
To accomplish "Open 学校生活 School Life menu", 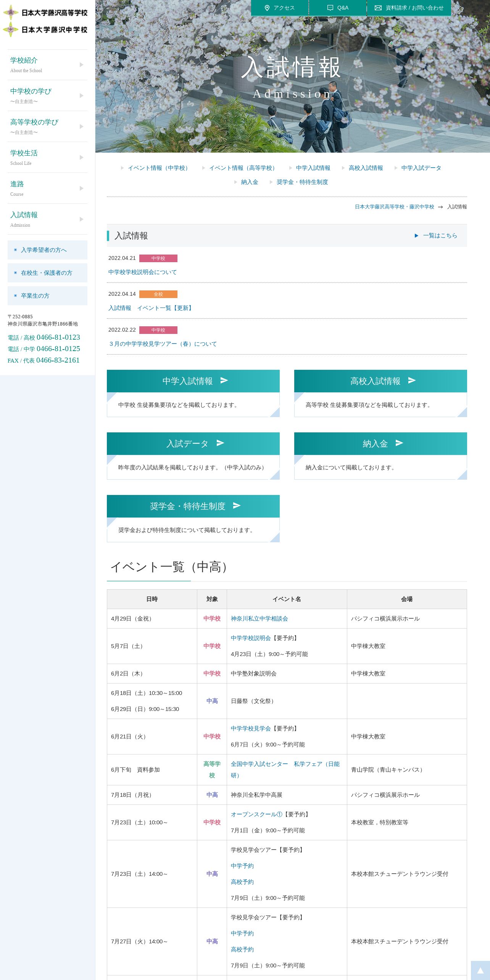I will pyautogui.click(x=47, y=158).
